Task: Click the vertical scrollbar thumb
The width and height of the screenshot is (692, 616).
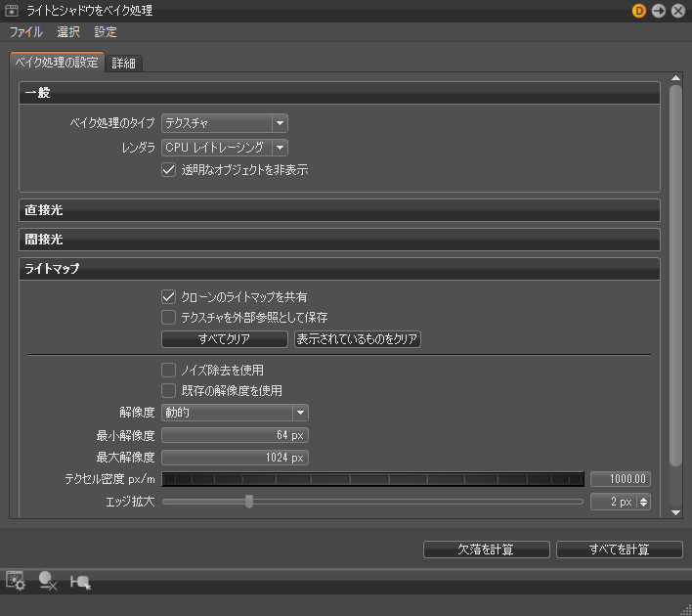Action: tap(675, 275)
